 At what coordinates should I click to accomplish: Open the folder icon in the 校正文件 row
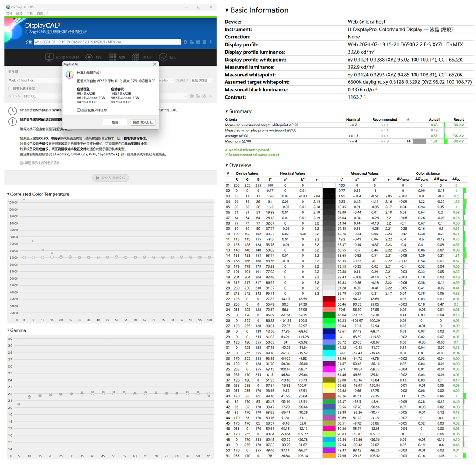click(198, 96)
